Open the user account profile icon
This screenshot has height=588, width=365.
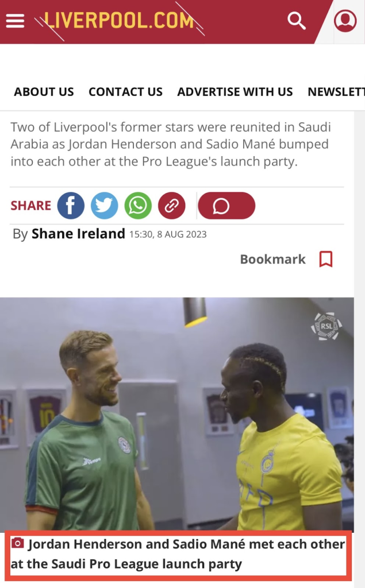[345, 21]
